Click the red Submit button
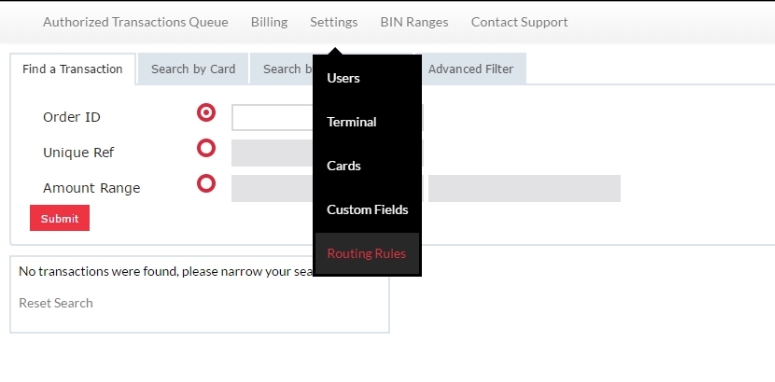Viewport: 775px width, 382px height. [60, 218]
